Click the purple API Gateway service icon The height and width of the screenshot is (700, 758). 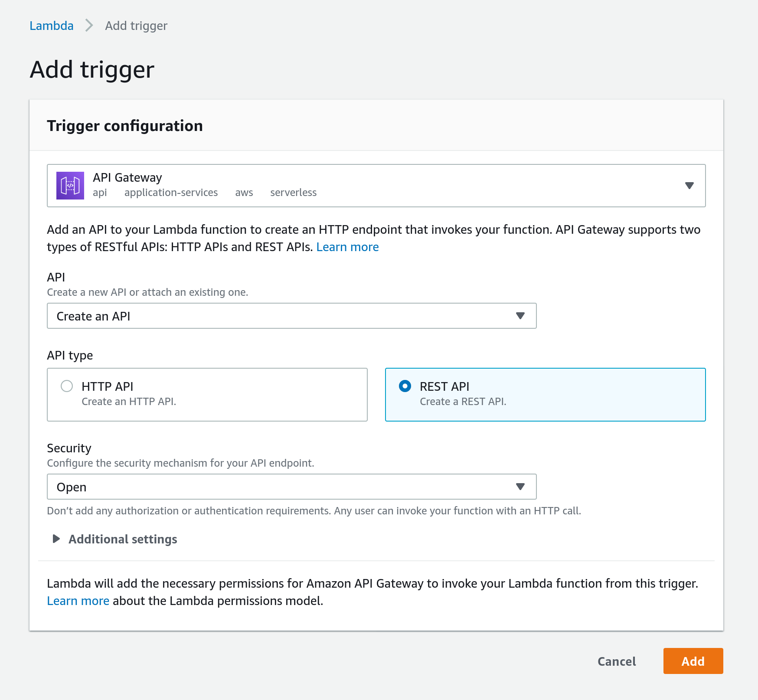click(x=70, y=186)
